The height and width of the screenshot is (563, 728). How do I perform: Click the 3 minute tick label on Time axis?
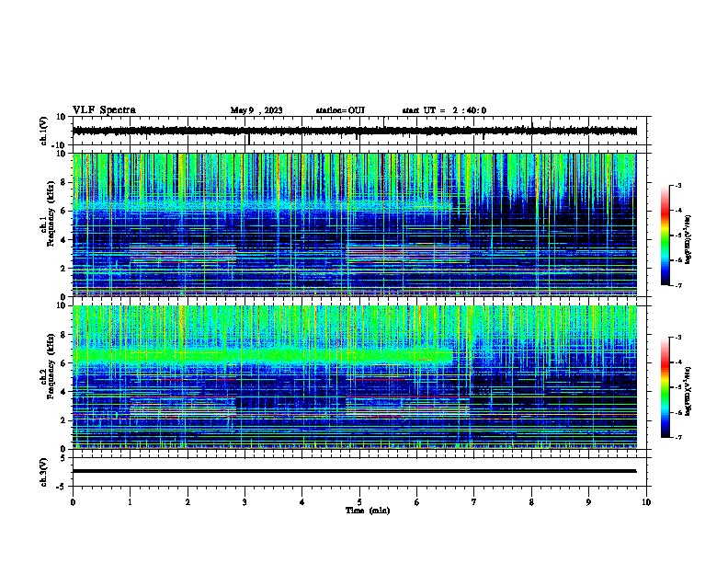click(245, 502)
